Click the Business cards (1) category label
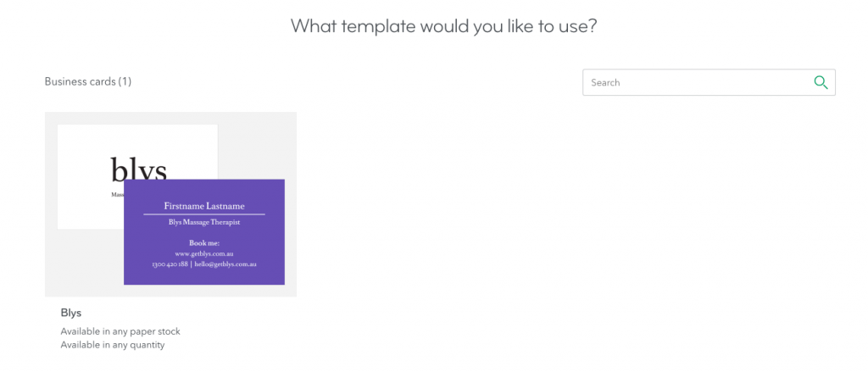Viewport: 868px width, 372px height. click(88, 82)
